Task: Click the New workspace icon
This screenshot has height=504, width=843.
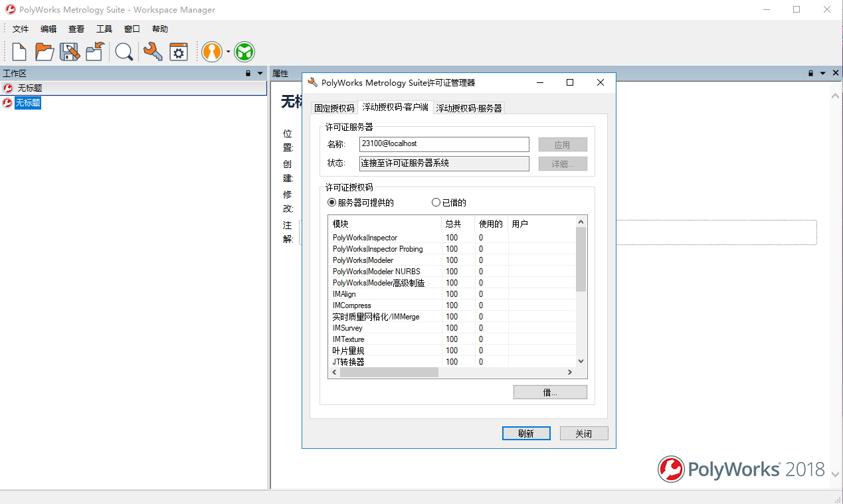Action: [x=19, y=52]
